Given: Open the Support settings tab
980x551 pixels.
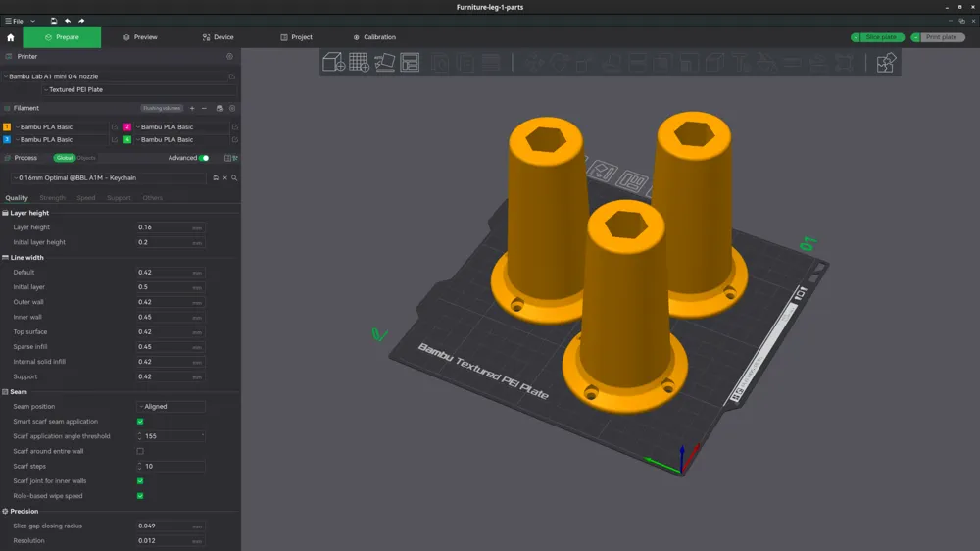Looking at the screenshot, I should pyautogui.click(x=119, y=198).
